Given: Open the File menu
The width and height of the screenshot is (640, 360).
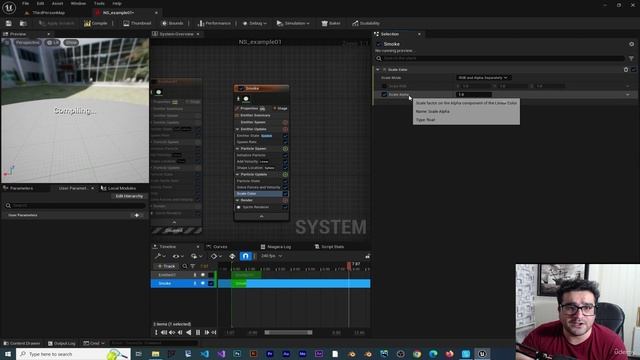Looking at the screenshot, I should click(25, 3).
